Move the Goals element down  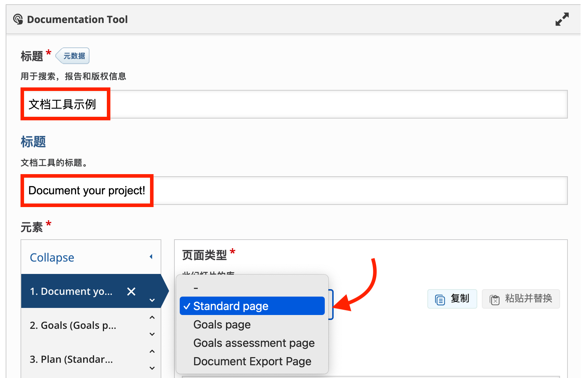coord(152,334)
